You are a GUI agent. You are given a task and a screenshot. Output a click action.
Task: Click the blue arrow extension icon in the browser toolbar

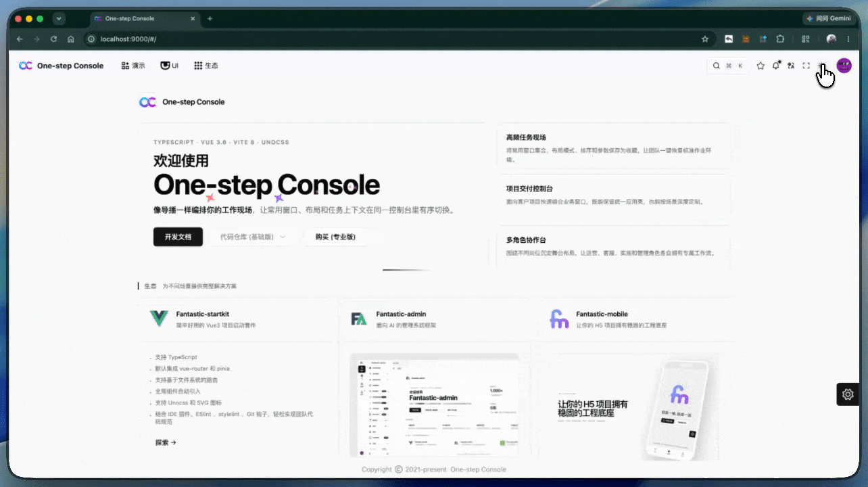tap(763, 39)
